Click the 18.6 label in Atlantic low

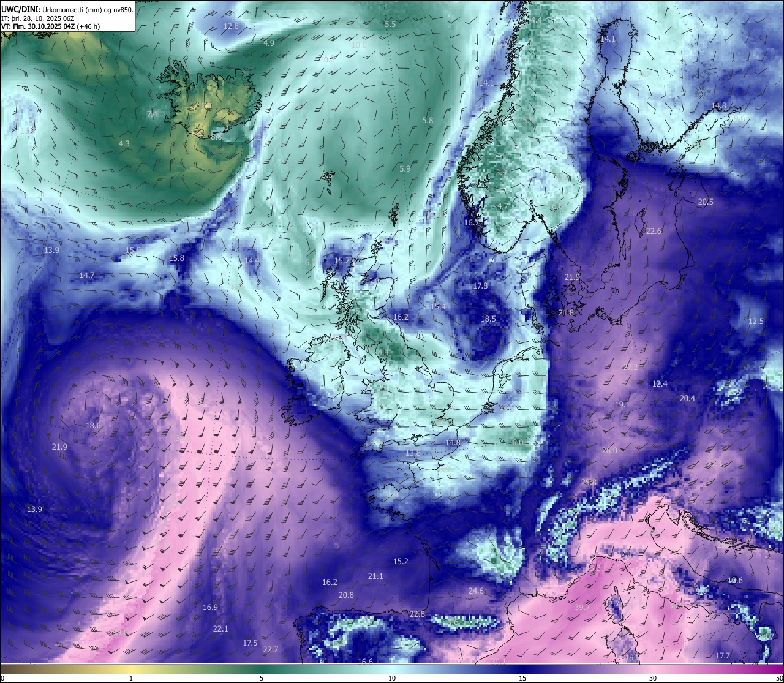[x=93, y=426]
